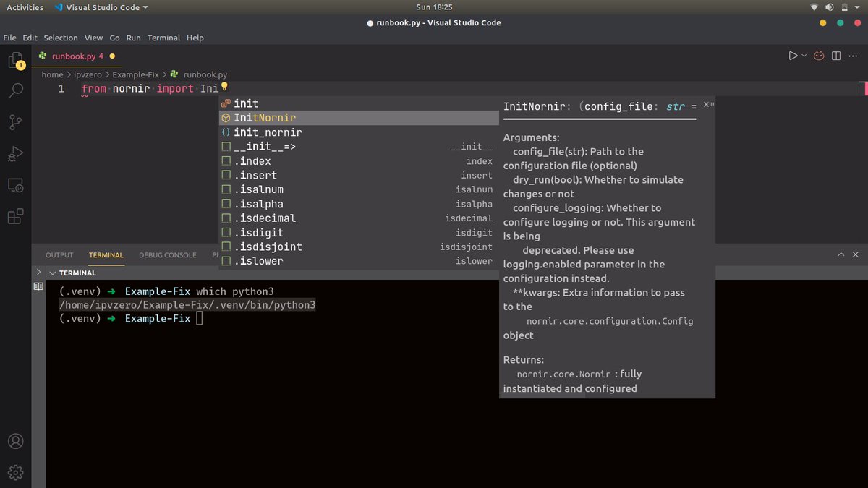Click the runbook.py breadcrumb segment
Image resolution: width=868 pixels, height=488 pixels.
[x=205, y=74]
